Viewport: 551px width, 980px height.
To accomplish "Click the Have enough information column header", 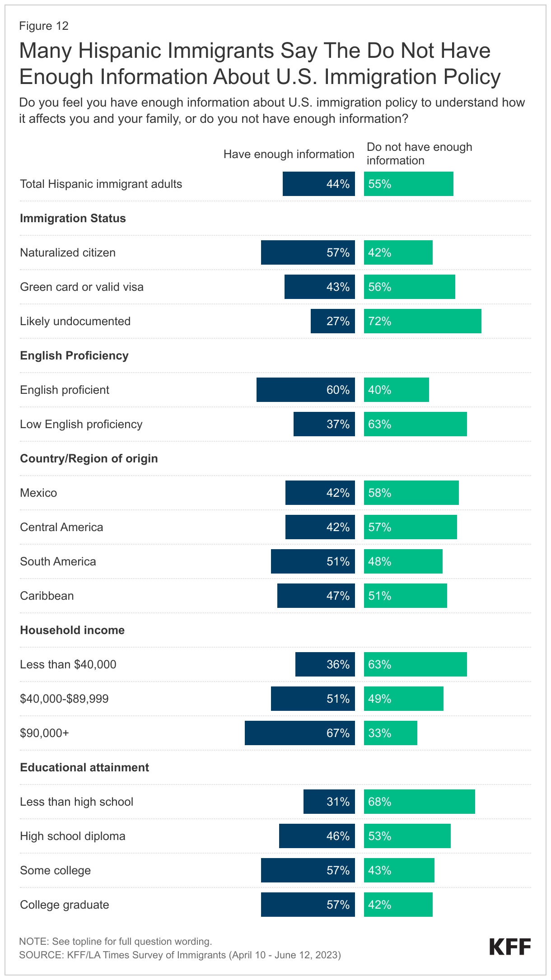I will coord(289,154).
